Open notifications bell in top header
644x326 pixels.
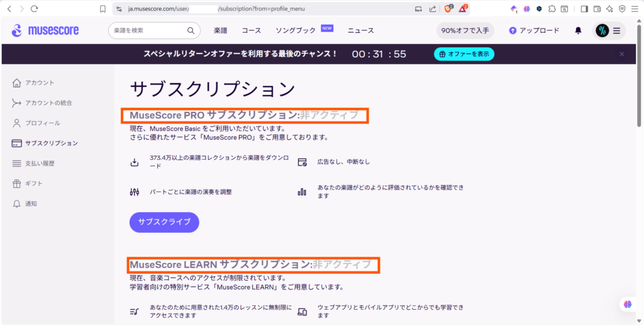pos(578,30)
